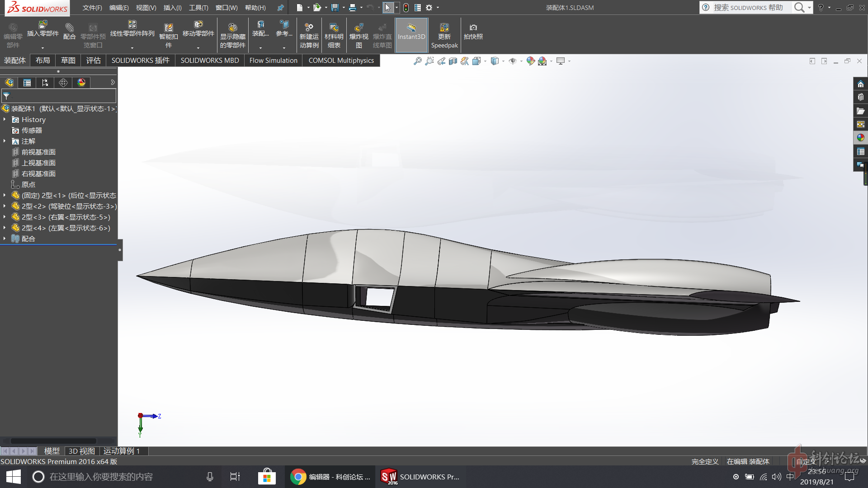Viewport: 868px width, 488px height.
Task: Click Previous View icon
Action: click(441, 61)
